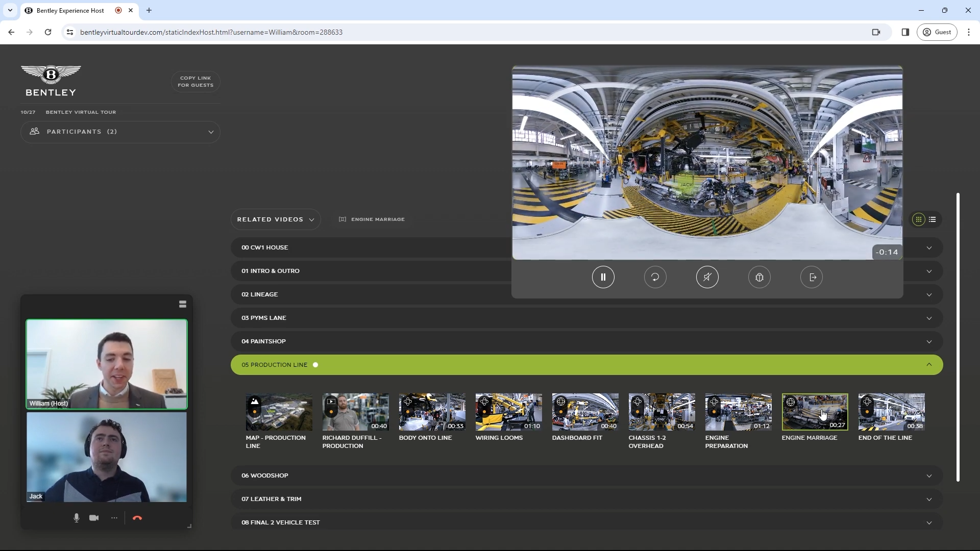This screenshot has height=551, width=980.
Task: Open the Guest profile button
Action: click(937, 32)
